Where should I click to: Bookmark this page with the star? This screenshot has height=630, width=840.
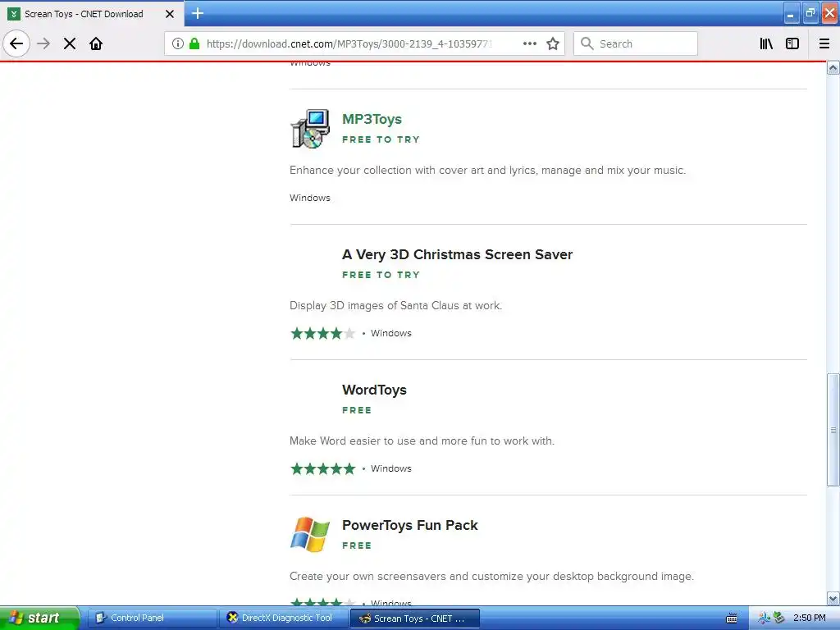(x=553, y=43)
